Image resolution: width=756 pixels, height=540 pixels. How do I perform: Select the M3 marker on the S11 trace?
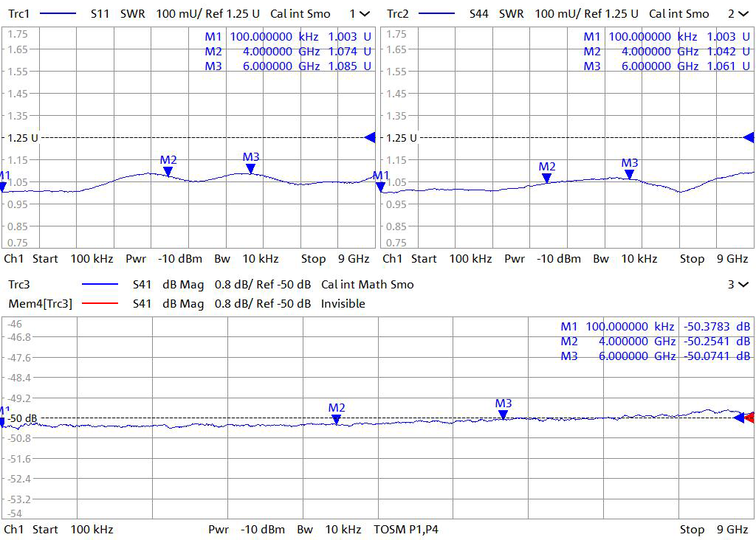(x=251, y=168)
